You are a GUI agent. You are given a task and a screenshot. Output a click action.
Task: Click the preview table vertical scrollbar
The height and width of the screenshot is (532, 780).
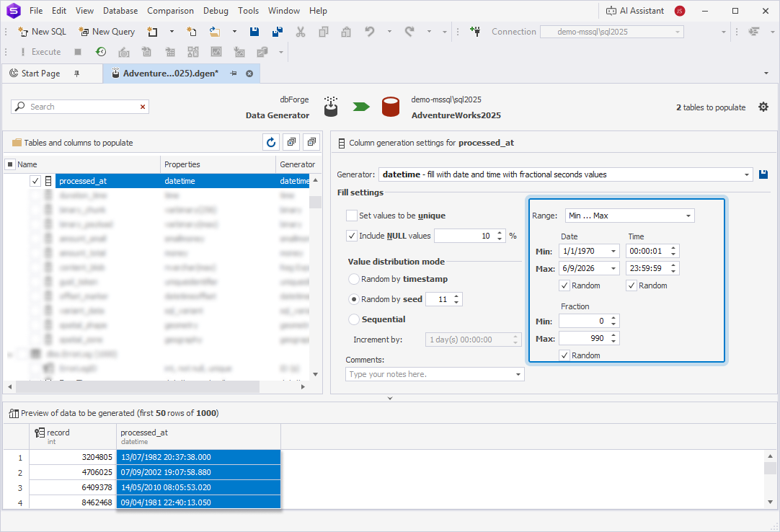point(770,479)
